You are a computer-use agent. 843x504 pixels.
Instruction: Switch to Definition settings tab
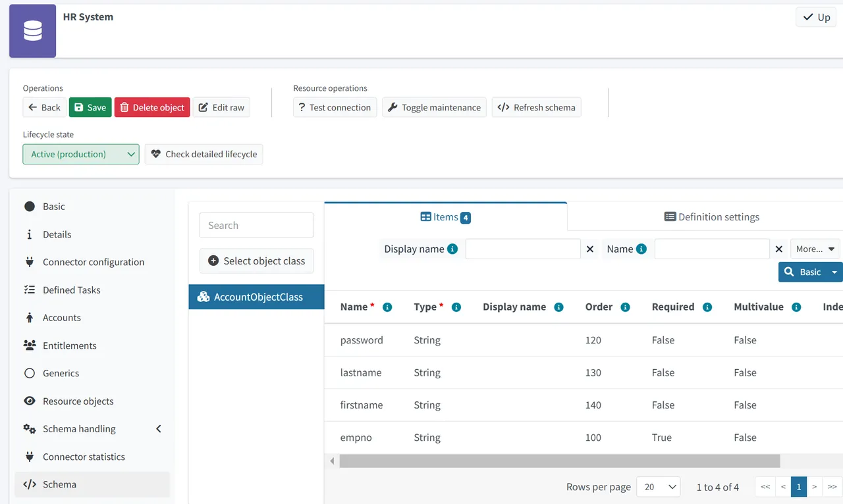point(712,216)
